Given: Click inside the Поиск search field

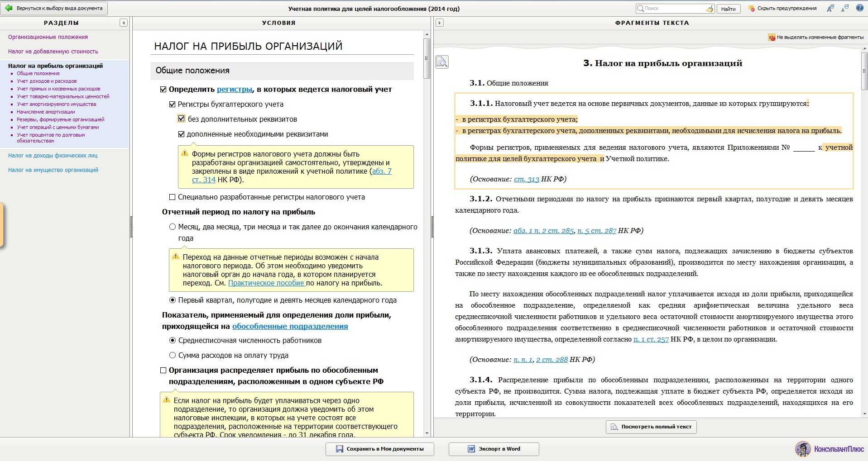Looking at the screenshot, I should click(x=674, y=9).
